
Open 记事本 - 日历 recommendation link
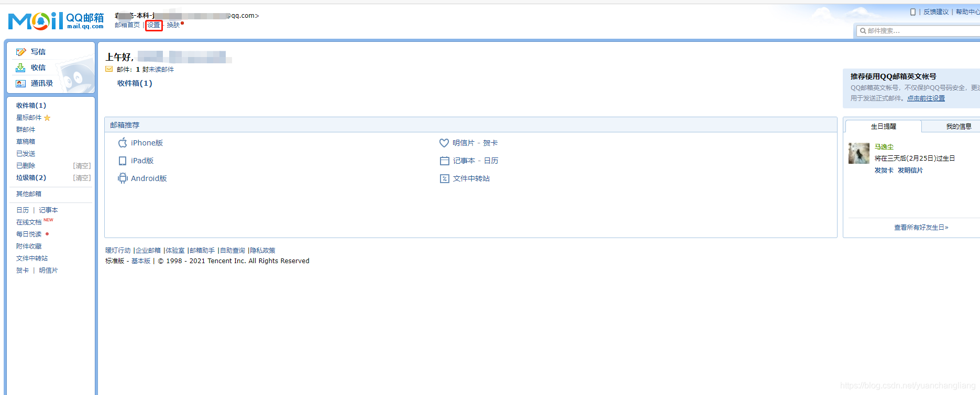pyautogui.click(x=476, y=161)
